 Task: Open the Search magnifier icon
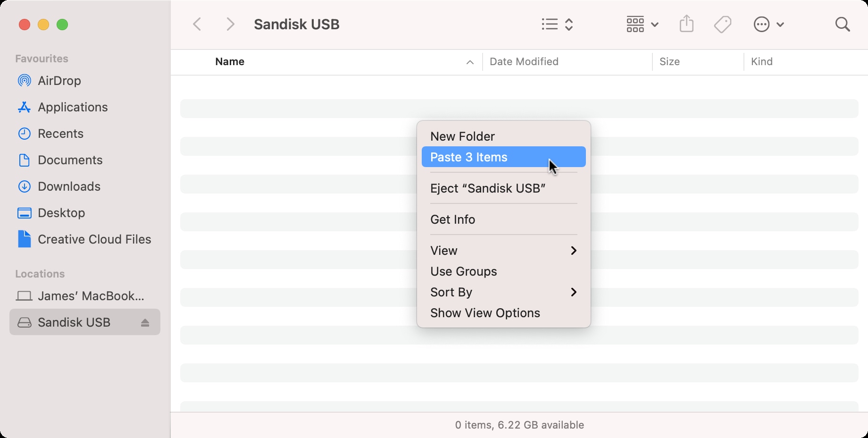tap(842, 24)
